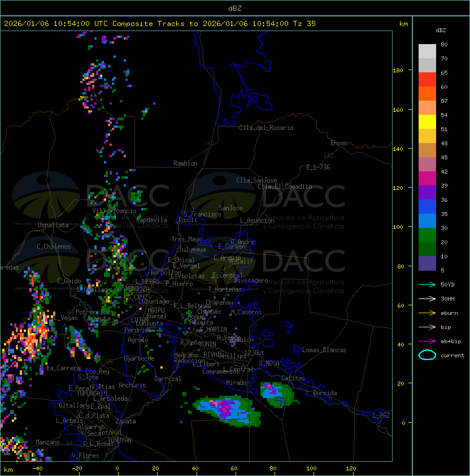The image size is (470, 476).
Task: Click the 'Villavicencio' map label
Action: click(x=114, y=211)
